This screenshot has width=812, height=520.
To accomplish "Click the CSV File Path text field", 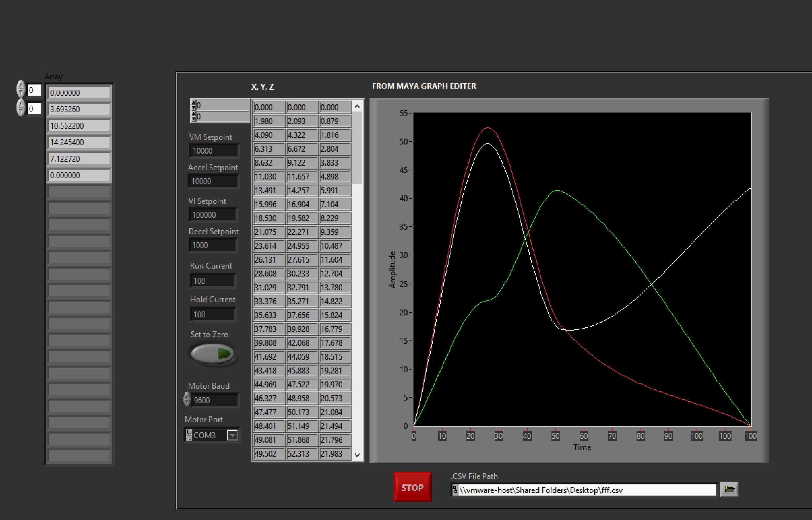I will (587, 490).
